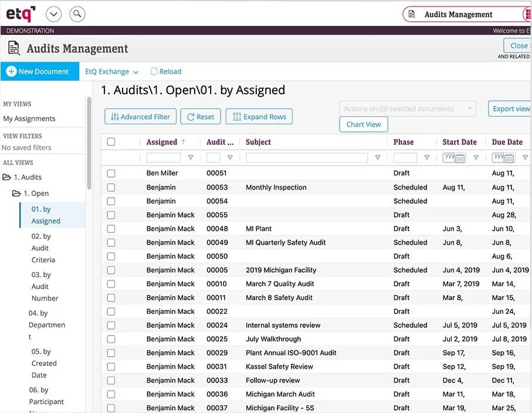
Task: Click the magnifier search icon in header
Action: (x=77, y=14)
